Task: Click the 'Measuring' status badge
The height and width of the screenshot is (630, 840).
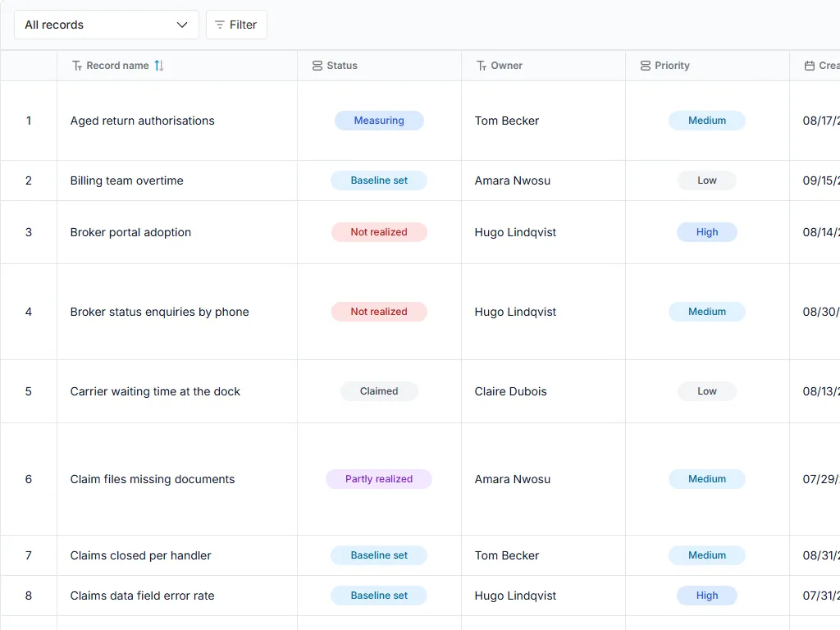Action: 379,121
